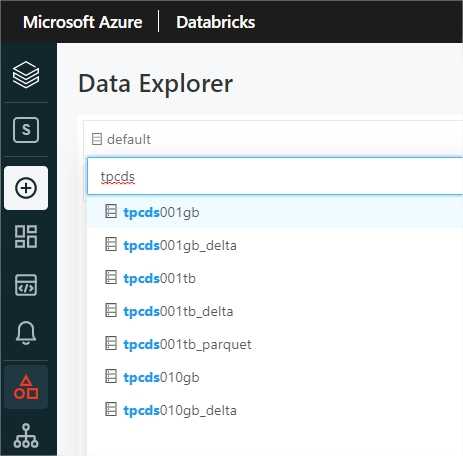
Task: Click the database icon beside default
Action: (97, 139)
